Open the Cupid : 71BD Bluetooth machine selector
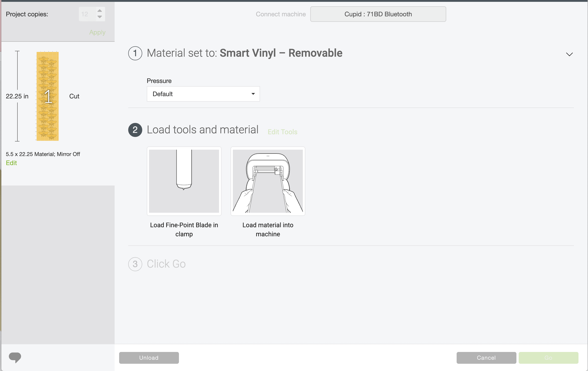 (378, 14)
